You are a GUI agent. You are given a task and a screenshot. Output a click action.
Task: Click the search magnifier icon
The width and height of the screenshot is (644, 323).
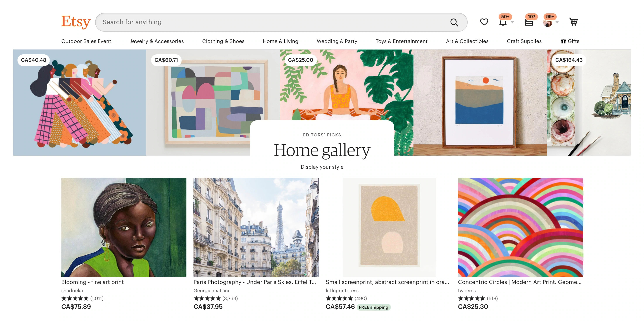coord(454,22)
